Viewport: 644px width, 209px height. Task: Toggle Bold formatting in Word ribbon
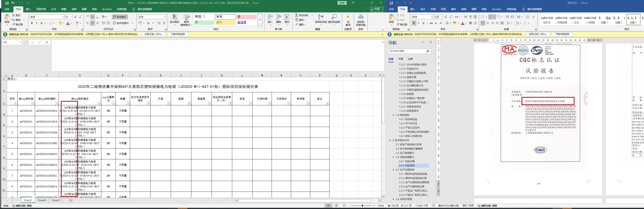coord(414,23)
